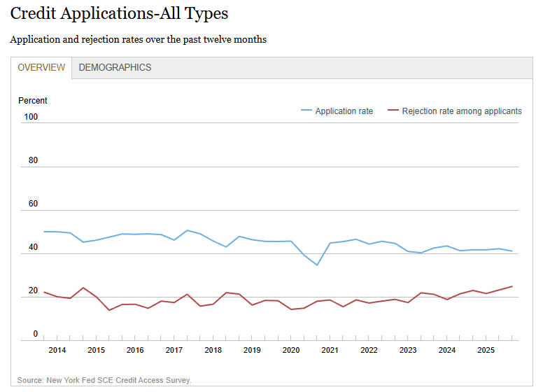
Task: Click the 2014 label on the x-axis
Action: [x=57, y=350]
